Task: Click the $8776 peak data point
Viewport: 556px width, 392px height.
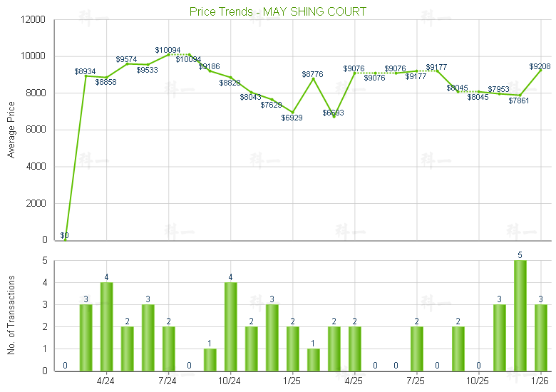Action: [x=313, y=78]
